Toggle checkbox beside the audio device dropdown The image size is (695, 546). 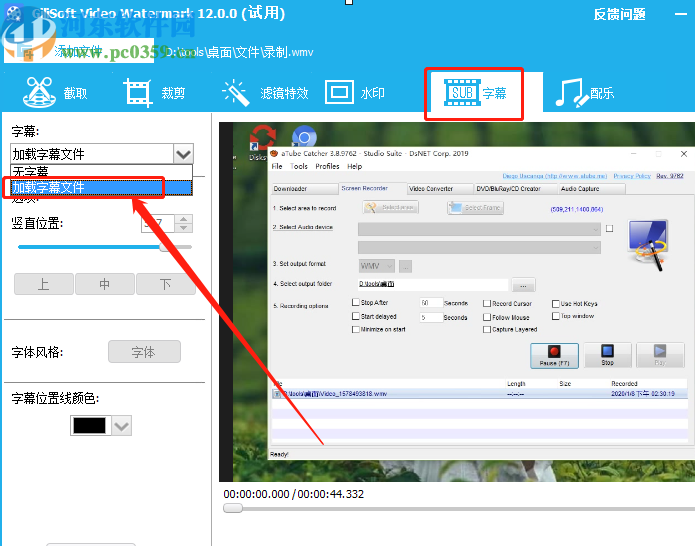pos(610,229)
